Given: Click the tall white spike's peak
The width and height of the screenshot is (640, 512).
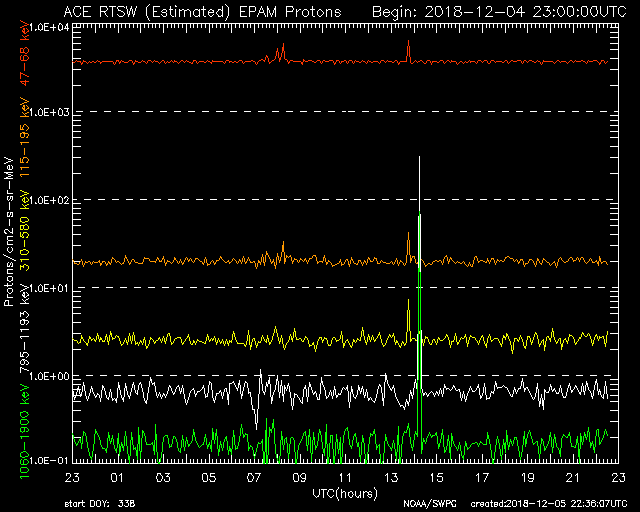Looking at the screenshot, I should (420, 158).
